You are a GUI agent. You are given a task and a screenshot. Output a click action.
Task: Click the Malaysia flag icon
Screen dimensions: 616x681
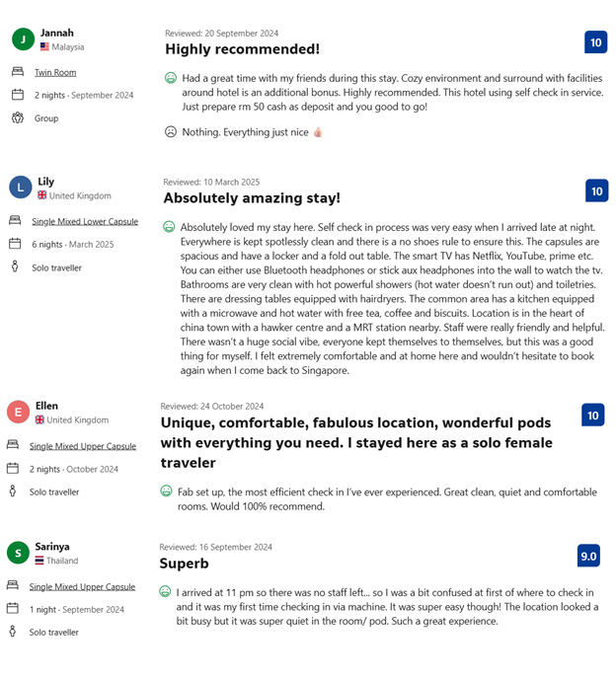tap(45, 47)
